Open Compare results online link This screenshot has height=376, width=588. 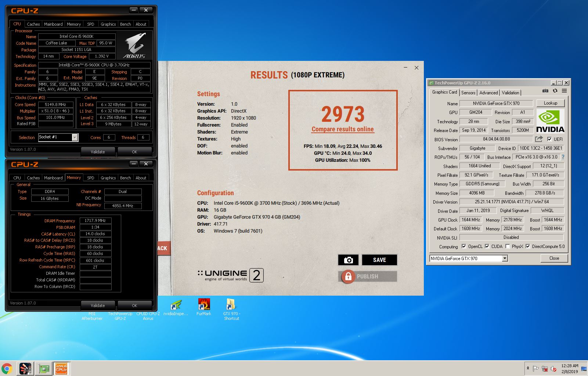click(343, 129)
